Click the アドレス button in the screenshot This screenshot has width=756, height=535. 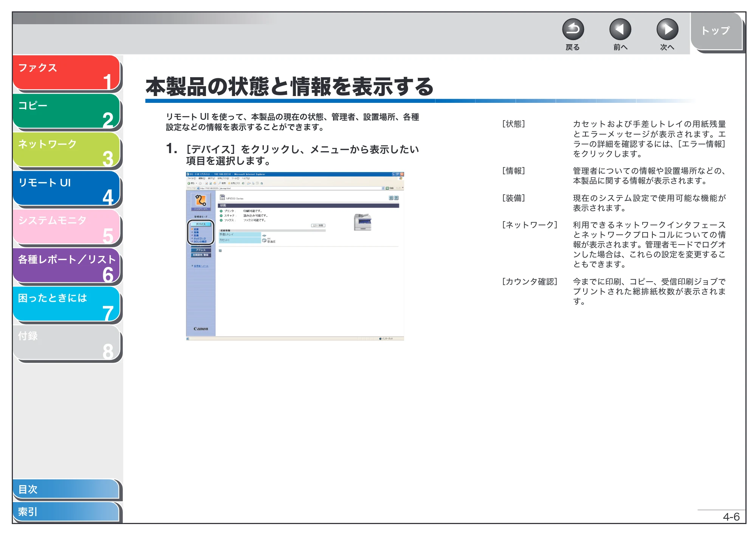point(201,250)
